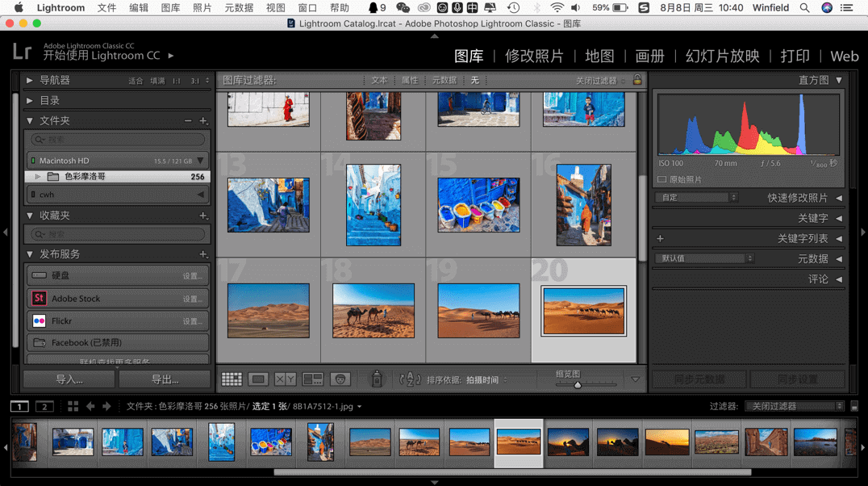Image resolution: width=868 pixels, height=486 pixels.
Task: Open the People view icon
Action: tap(340, 379)
